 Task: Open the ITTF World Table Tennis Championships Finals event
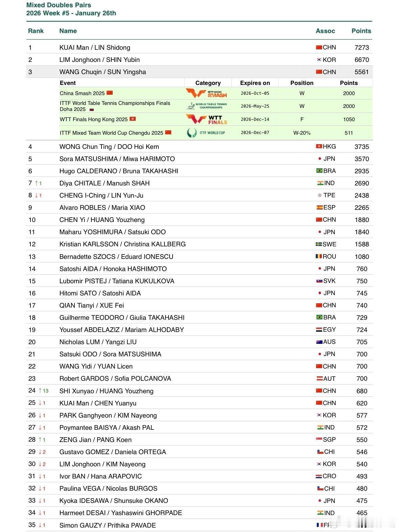tap(115, 106)
